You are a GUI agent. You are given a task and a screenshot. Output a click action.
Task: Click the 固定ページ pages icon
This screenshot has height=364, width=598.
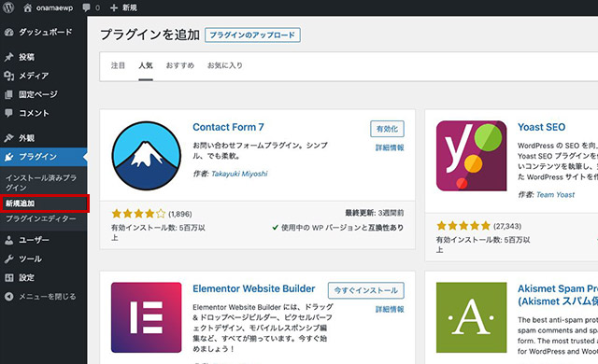8,94
